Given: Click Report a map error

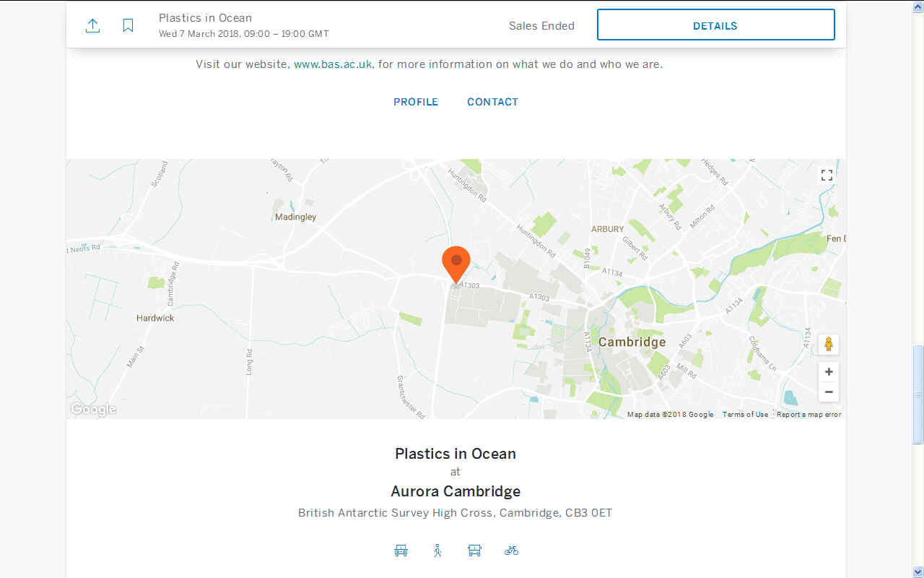Looking at the screenshot, I should (808, 415).
